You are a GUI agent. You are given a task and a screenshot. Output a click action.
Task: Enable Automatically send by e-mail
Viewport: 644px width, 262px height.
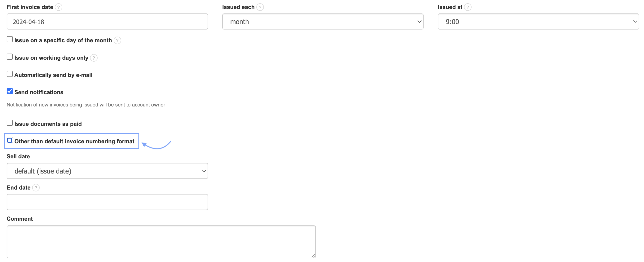click(9, 74)
